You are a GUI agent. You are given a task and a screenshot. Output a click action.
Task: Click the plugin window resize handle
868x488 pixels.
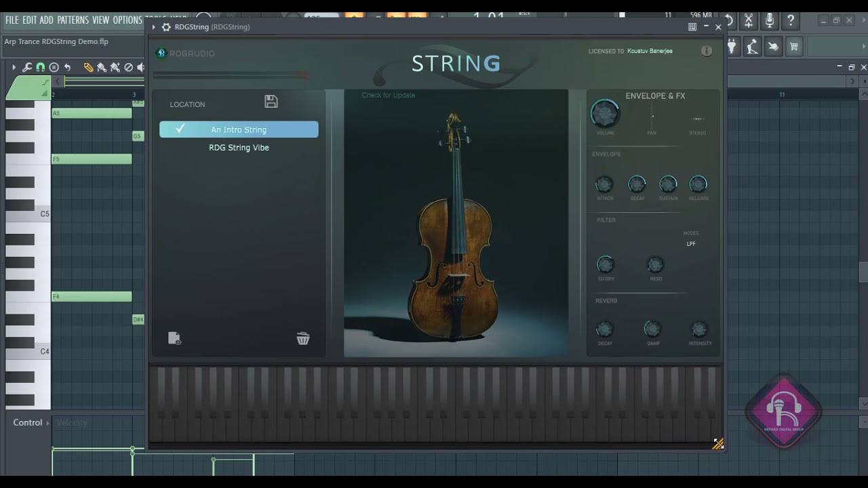tap(718, 444)
